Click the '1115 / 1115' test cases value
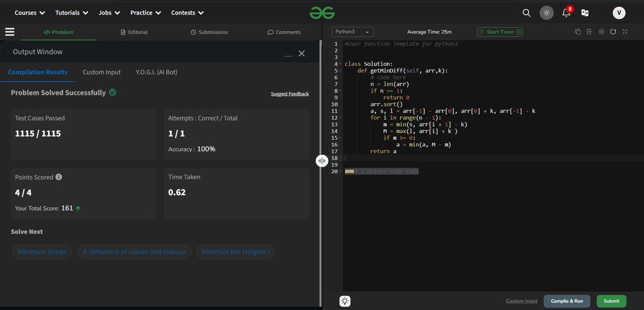This screenshot has height=310, width=644. point(38,133)
